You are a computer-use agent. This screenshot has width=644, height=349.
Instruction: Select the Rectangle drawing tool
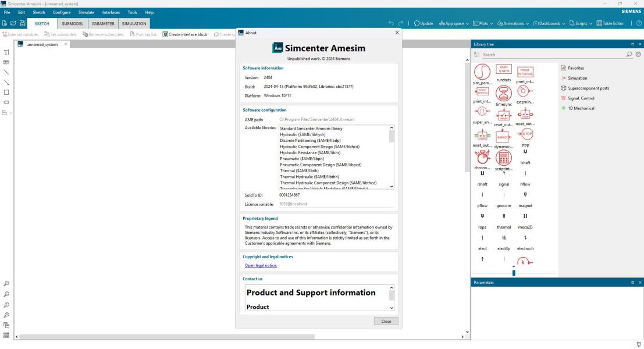[x=6, y=92]
